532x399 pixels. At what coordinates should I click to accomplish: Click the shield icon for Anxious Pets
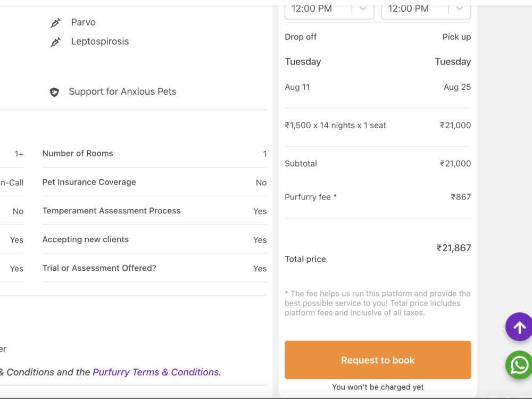click(54, 92)
